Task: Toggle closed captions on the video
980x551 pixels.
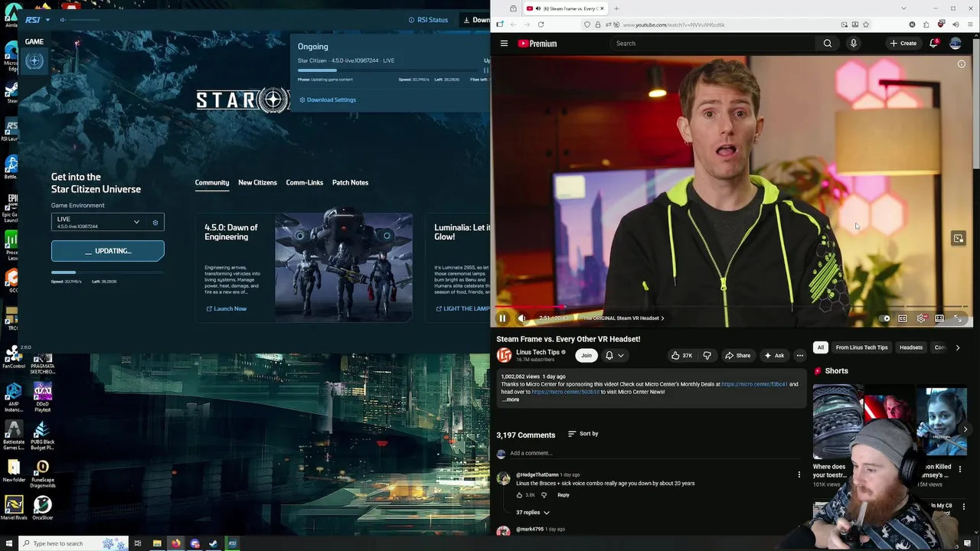Action: tap(903, 318)
